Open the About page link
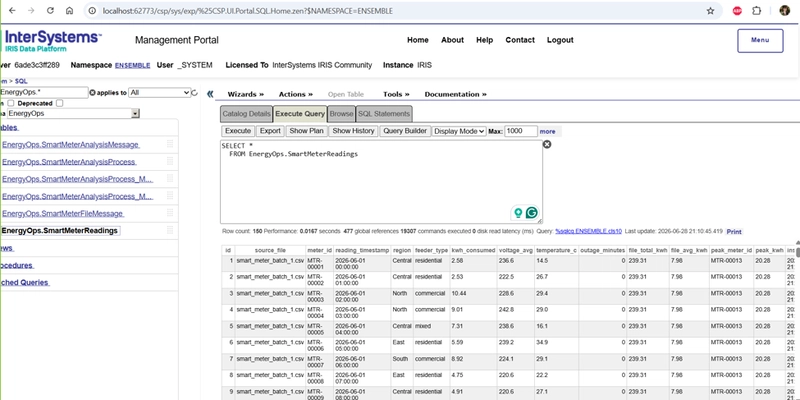Image resolution: width=800 pixels, height=400 pixels. coord(453,40)
